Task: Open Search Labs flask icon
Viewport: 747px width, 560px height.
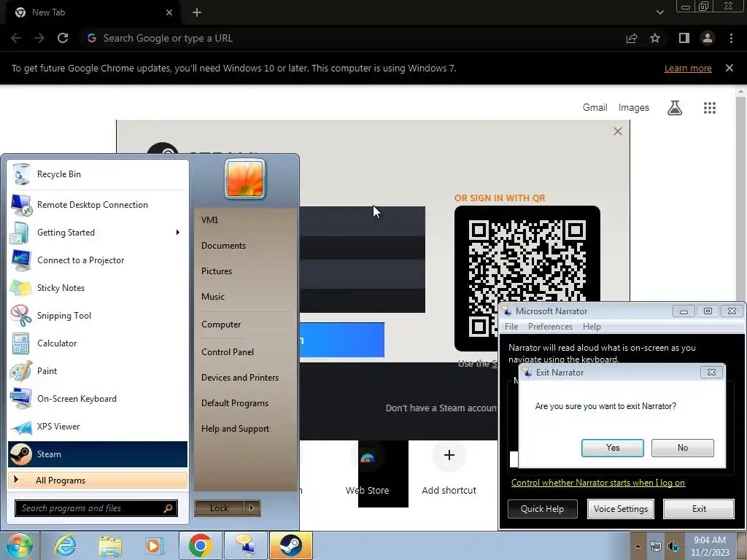Action: [675, 108]
